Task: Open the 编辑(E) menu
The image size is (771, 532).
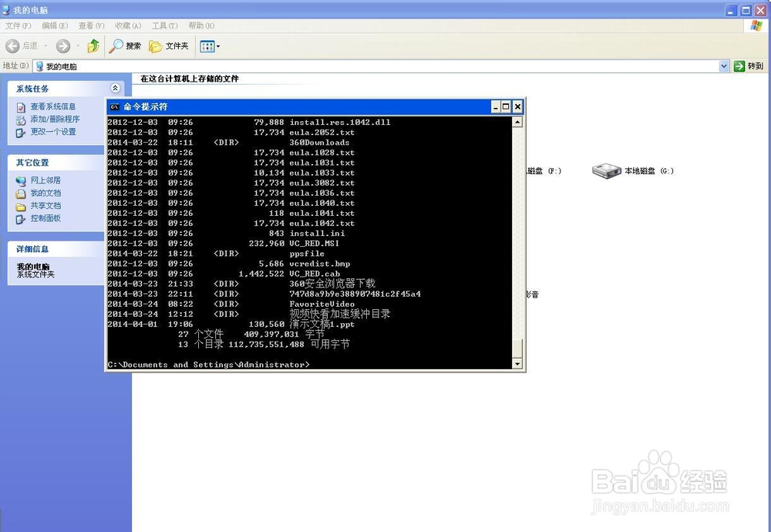Action: point(55,25)
